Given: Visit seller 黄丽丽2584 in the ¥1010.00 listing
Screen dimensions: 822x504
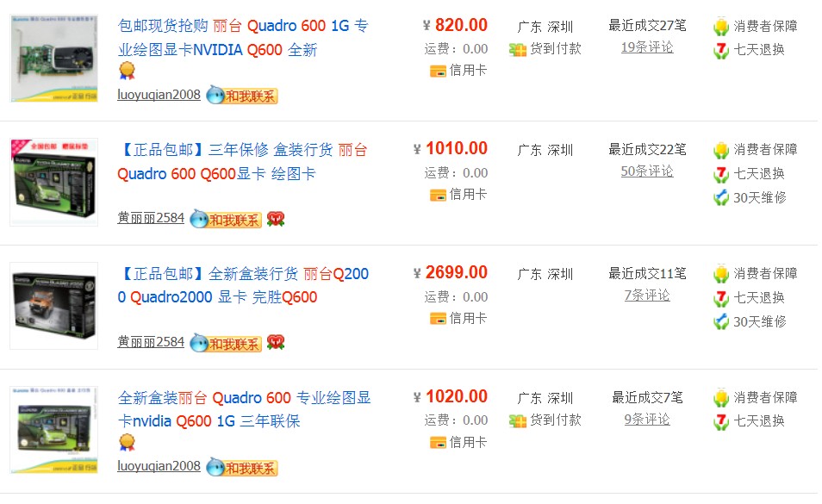Looking at the screenshot, I should tap(151, 218).
